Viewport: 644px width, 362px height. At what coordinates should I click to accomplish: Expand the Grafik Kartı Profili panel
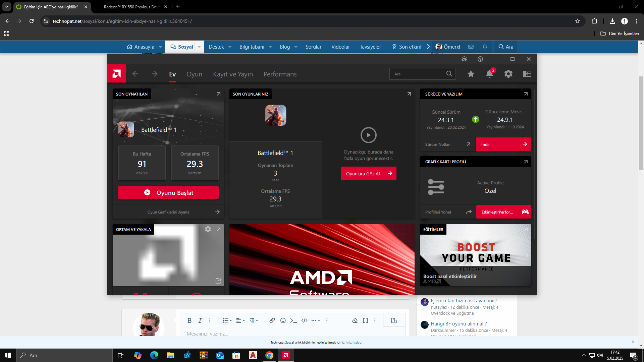tap(526, 162)
